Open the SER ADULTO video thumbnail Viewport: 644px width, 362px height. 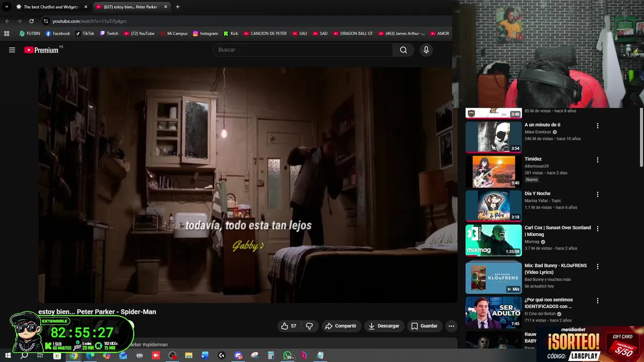coord(494,312)
